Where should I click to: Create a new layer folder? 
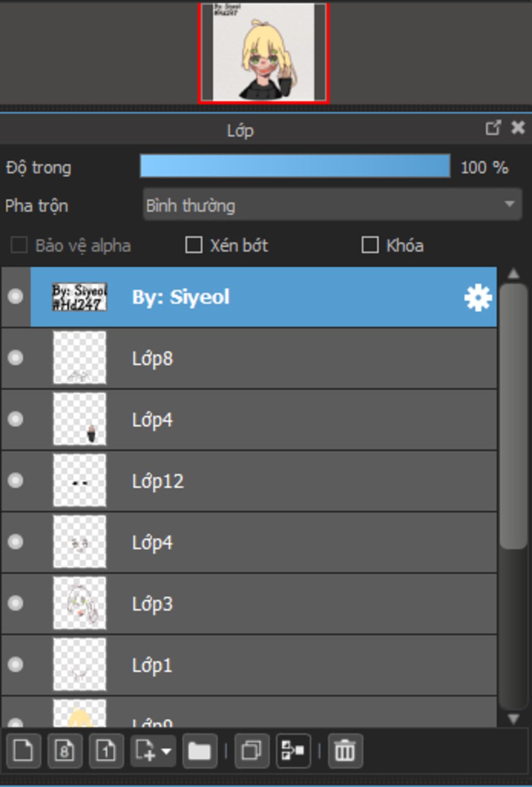point(199,751)
